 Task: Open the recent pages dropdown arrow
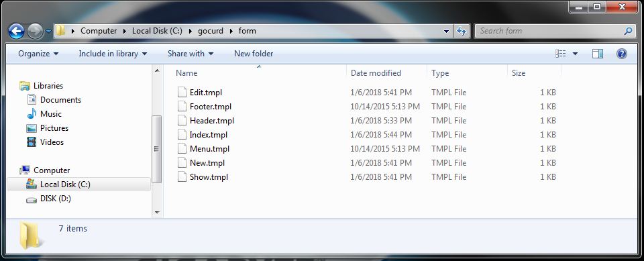48,32
